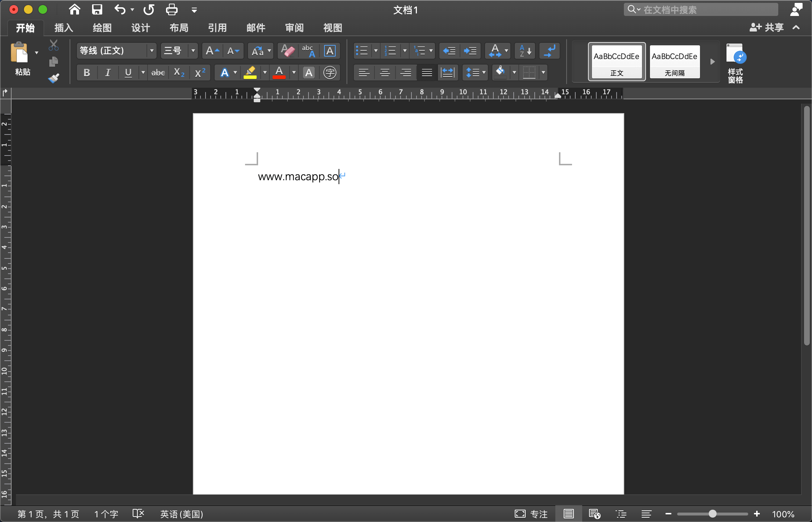Apply character border with the boxed A icon
The image size is (812, 522).
[330, 51]
